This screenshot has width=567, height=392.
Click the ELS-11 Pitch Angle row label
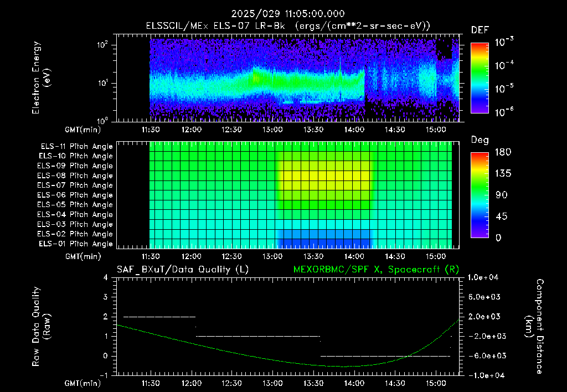76,147
